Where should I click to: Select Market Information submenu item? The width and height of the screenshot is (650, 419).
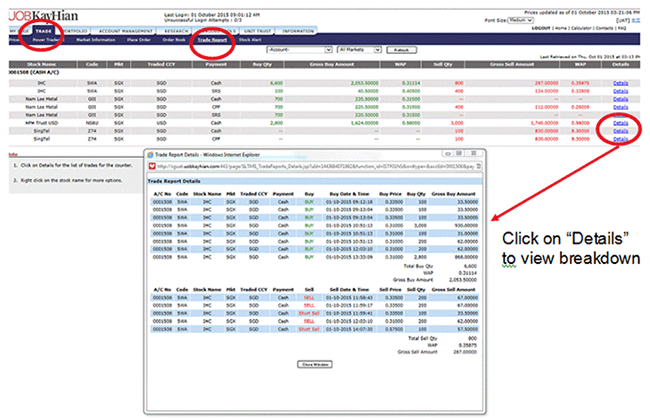click(96, 40)
